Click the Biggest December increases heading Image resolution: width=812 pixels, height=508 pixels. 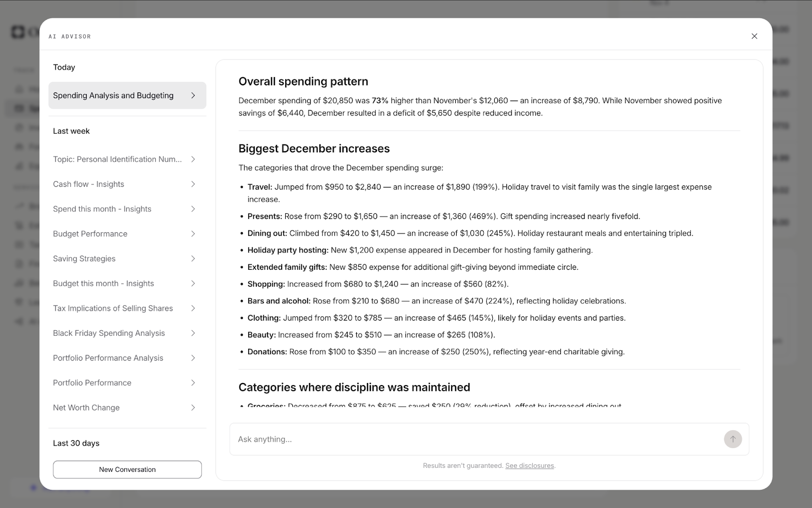314,148
